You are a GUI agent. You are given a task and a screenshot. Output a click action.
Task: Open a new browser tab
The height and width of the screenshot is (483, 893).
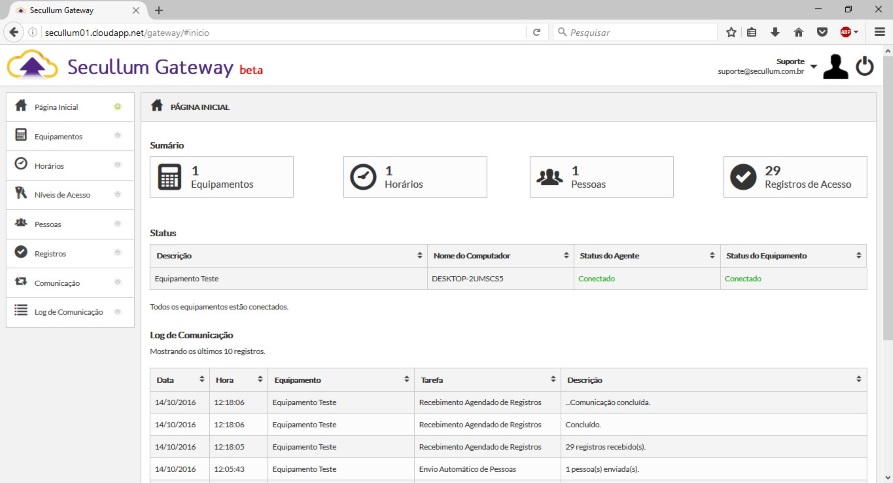[159, 10]
